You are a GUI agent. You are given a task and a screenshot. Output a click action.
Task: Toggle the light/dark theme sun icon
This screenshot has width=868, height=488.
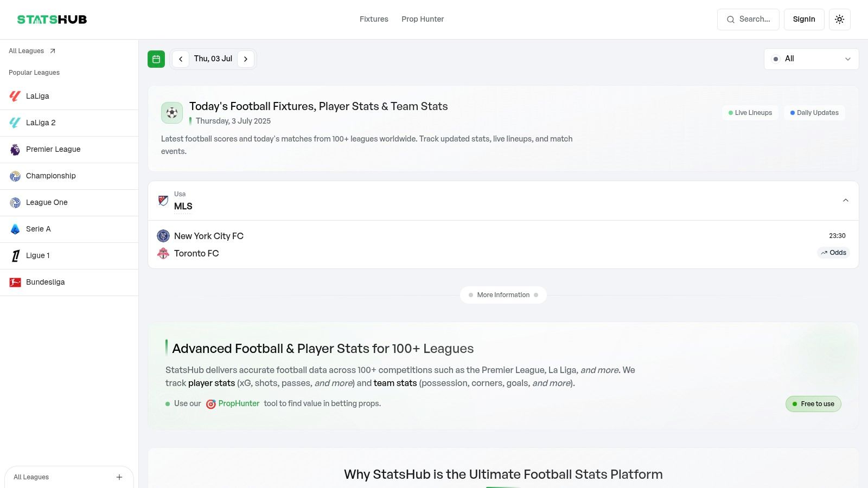(x=840, y=20)
